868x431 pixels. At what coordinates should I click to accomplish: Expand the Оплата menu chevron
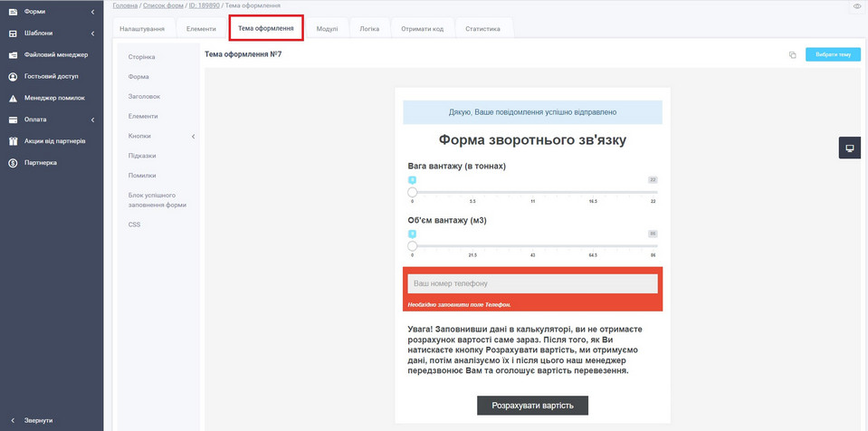tap(92, 120)
